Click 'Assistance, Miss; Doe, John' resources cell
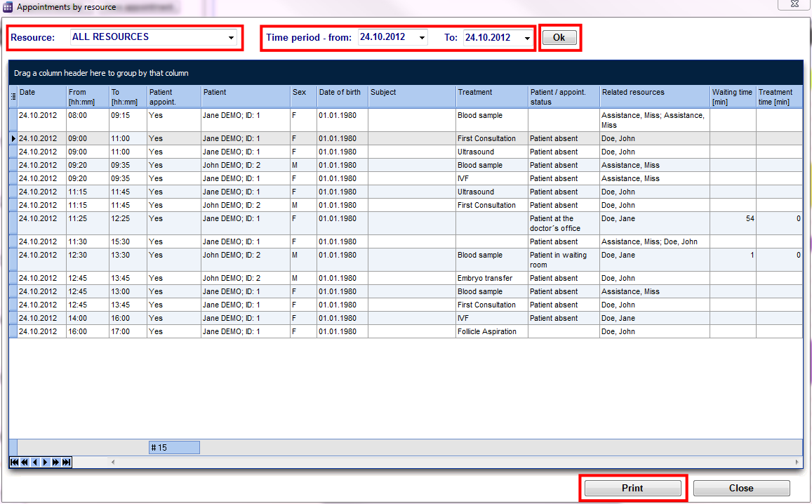The image size is (812, 504). tap(655, 242)
